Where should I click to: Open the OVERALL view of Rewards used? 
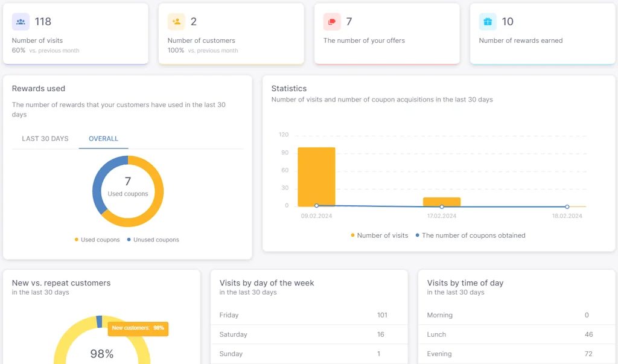click(x=103, y=138)
